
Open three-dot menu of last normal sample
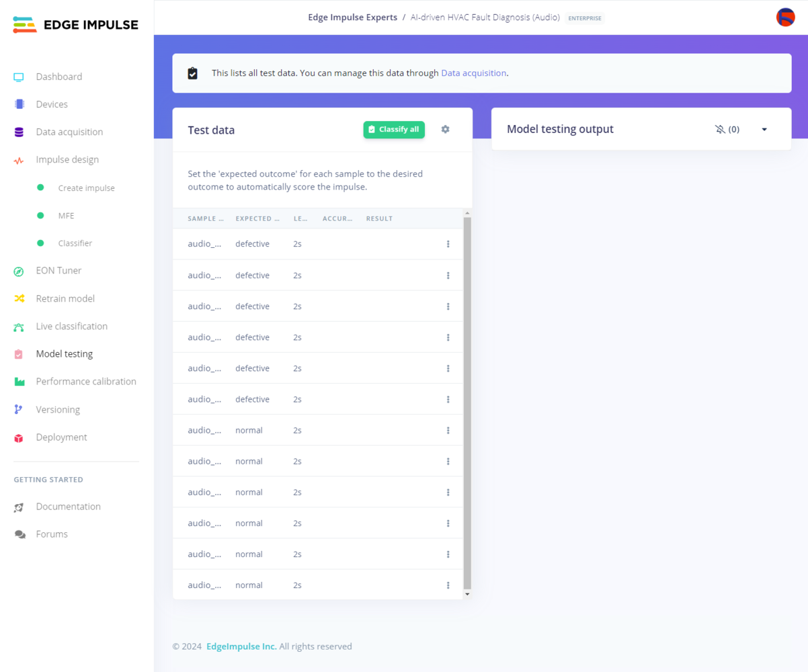coord(448,585)
